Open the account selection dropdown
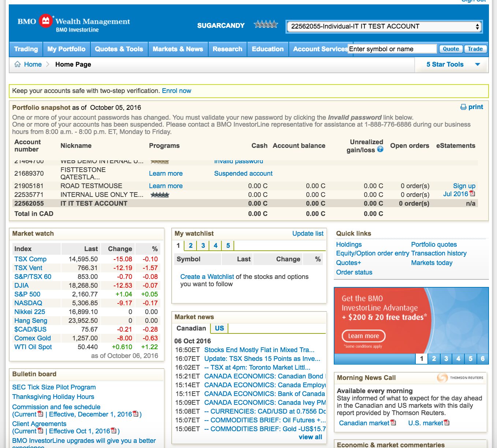The image size is (497, 448). coord(384,26)
